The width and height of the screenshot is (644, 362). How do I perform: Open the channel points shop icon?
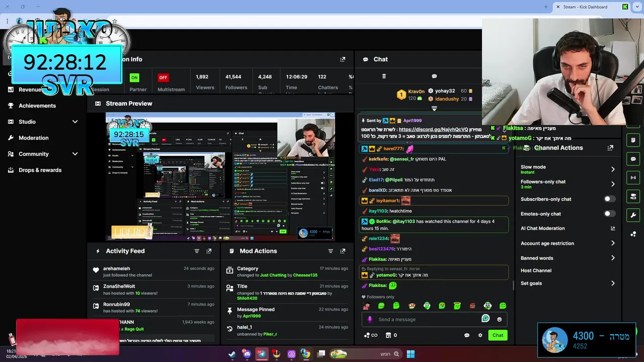pos(388,335)
